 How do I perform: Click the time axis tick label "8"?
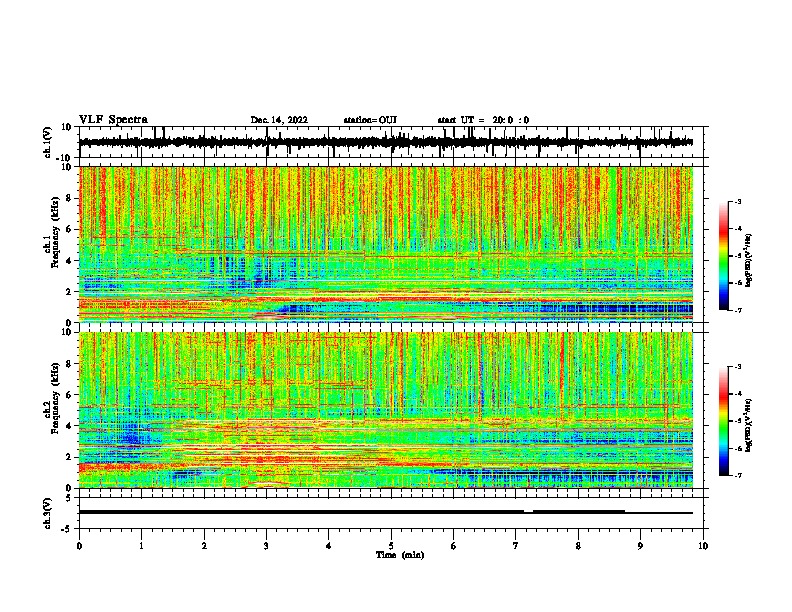tap(578, 545)
